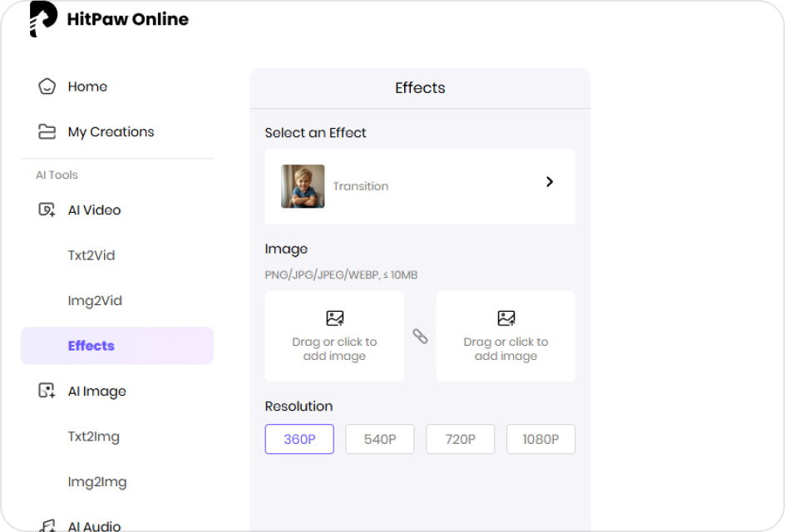Select the 540P resolution option
This screenshot has height=532, width=785.
(379, 439)
